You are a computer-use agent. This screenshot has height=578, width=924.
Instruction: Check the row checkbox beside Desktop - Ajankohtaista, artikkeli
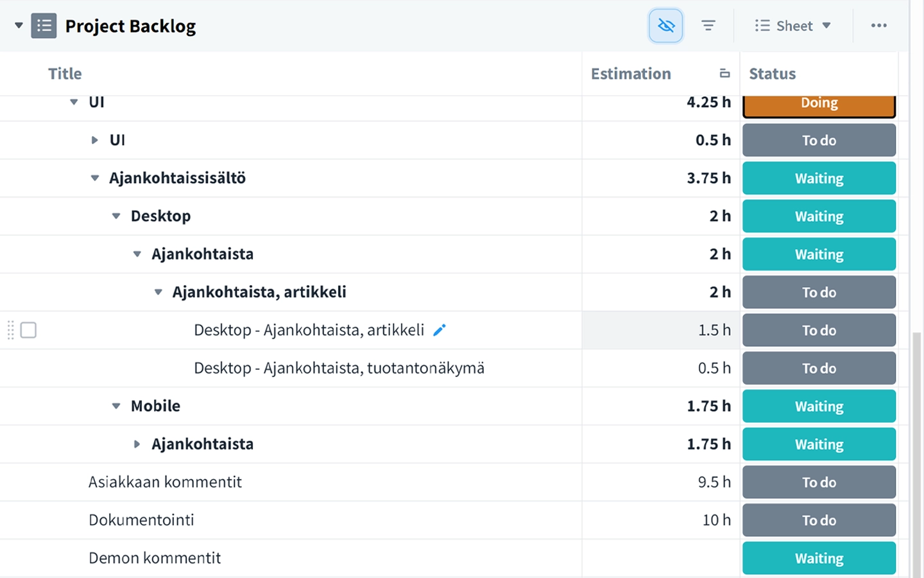tap(28, 330)
